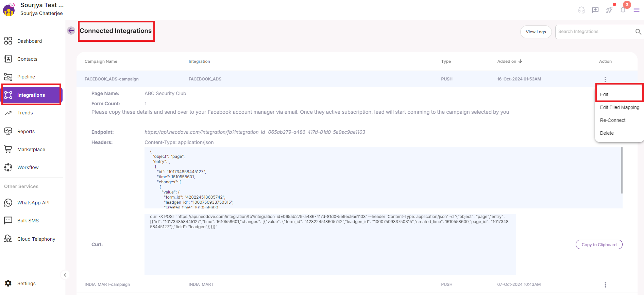Select Edit from the action menu

point(604,94)
